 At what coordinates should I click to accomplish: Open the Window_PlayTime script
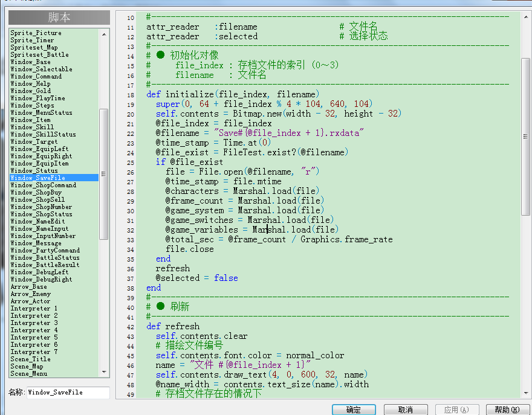(37, 98)
